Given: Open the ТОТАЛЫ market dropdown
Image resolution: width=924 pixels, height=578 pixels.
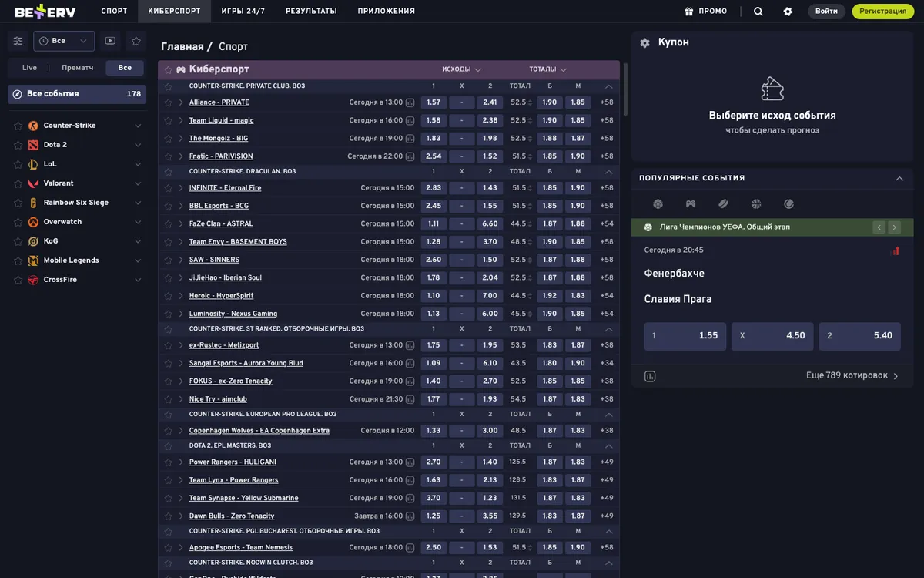Looking at the screenshot, I should coord(547,69).
